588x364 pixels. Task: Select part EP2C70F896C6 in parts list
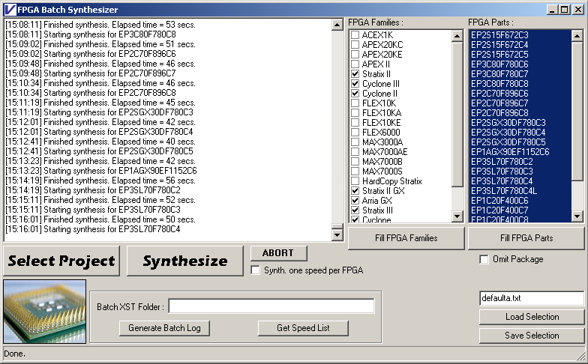click(520, 93)
